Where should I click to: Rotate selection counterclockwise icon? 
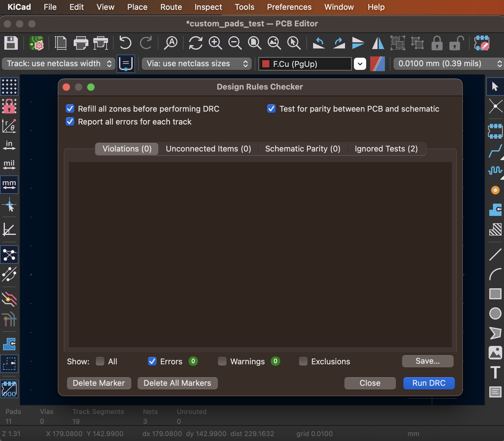319,43
